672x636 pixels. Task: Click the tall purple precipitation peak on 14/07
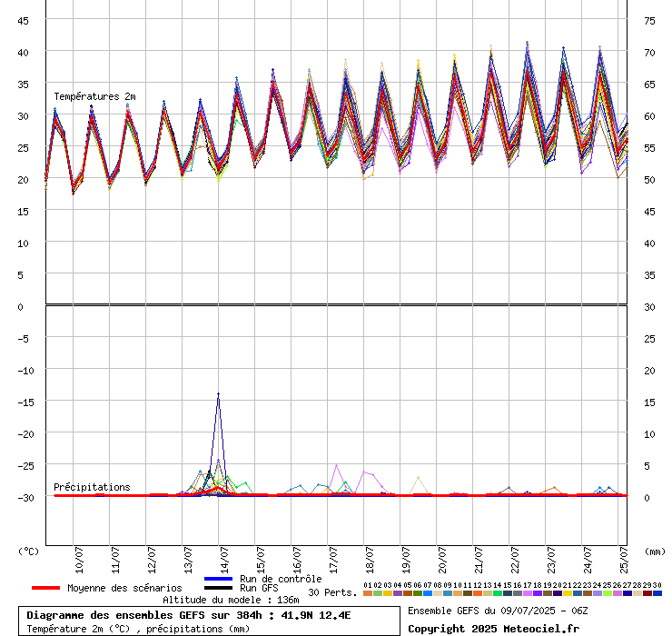pyautogui.click(x=218, y=393)
